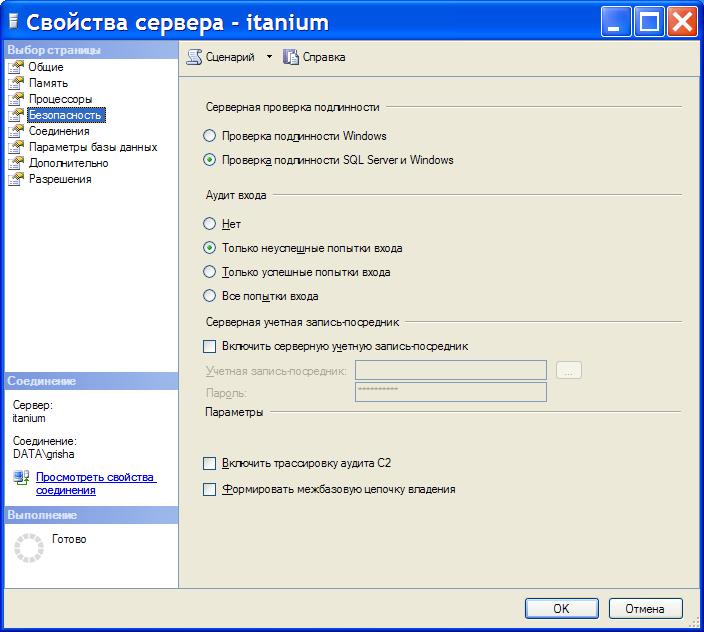Click the DATA\grisha connection text

tap(44, 454)
